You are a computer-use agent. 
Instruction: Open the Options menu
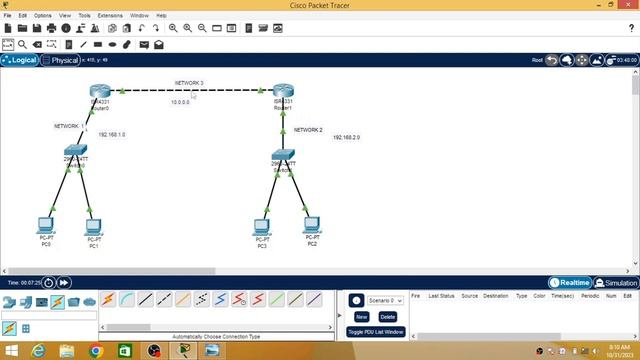tap(42, 16)
